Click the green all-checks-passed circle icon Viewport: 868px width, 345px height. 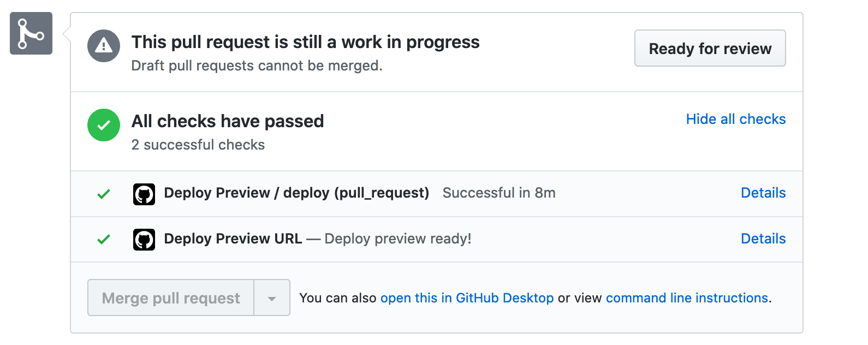[x=104, y=125]
